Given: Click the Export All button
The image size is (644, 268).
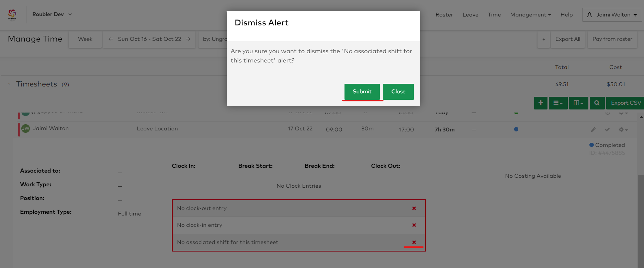Looking at the screenshot, I should click(568, 39).
